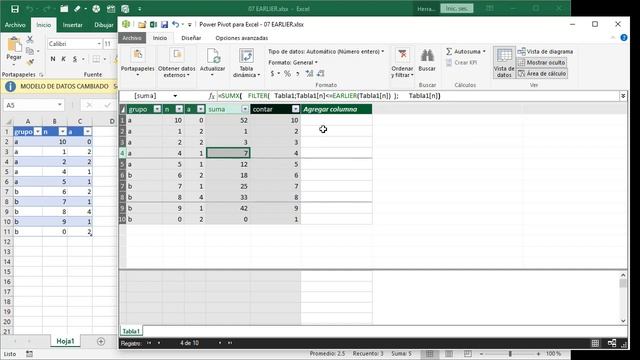Viewport: 640px width, 360px height.
Task: Open Tipo de datos dropdown
Action: click(326, 51)
